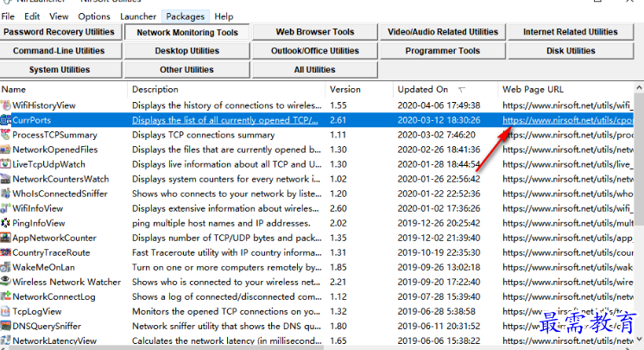
Task: Select 'Fast Traceroute utility' description
Action: click(x=227, y=252)
